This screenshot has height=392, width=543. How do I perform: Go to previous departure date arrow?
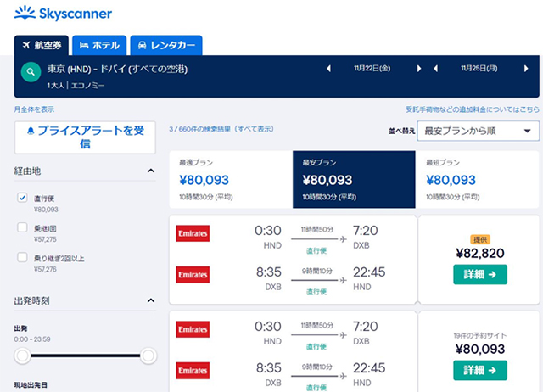click(x=328, y=68)
